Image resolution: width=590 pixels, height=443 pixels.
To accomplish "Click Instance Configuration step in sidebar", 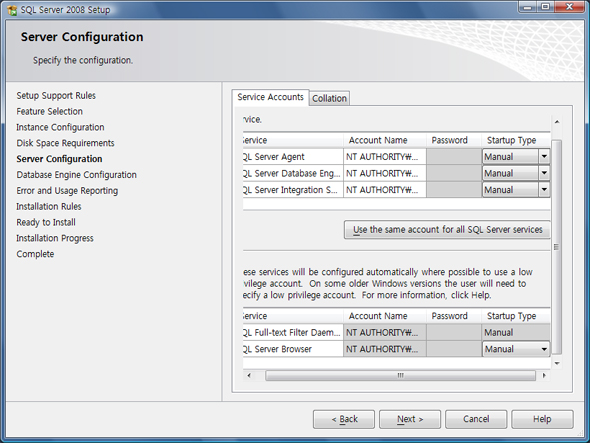I will tap(60, 127).
